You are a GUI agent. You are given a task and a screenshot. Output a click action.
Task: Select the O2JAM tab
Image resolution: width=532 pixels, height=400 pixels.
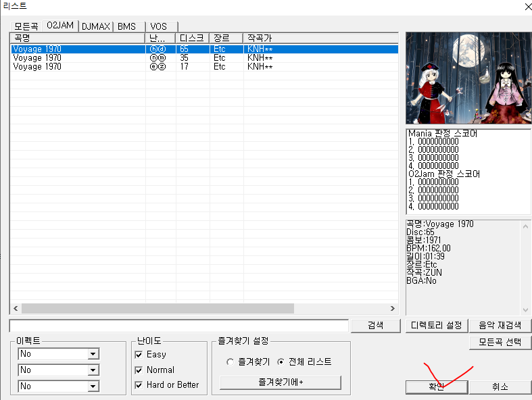pyautogui.click(x=60, y=26)
